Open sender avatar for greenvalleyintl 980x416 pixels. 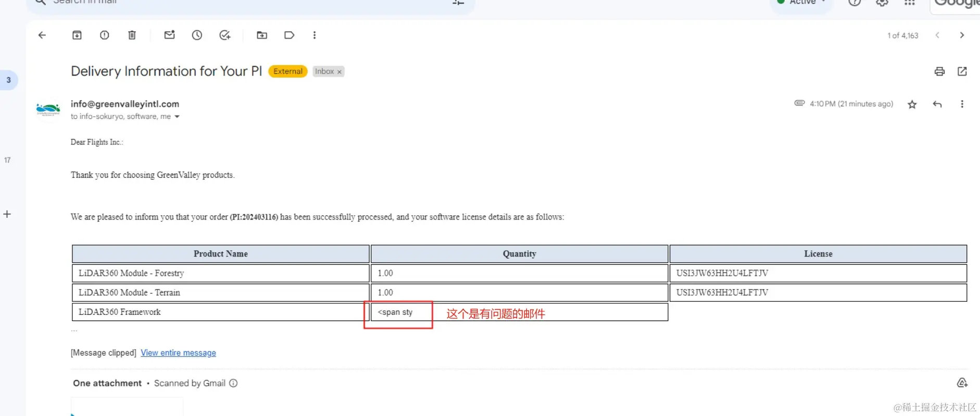point(48,110)
